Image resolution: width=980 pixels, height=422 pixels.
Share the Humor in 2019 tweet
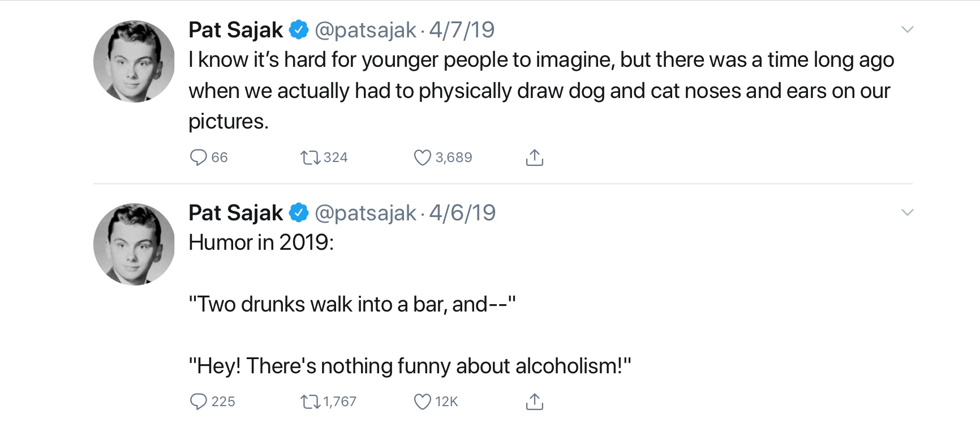coord(535,402)
